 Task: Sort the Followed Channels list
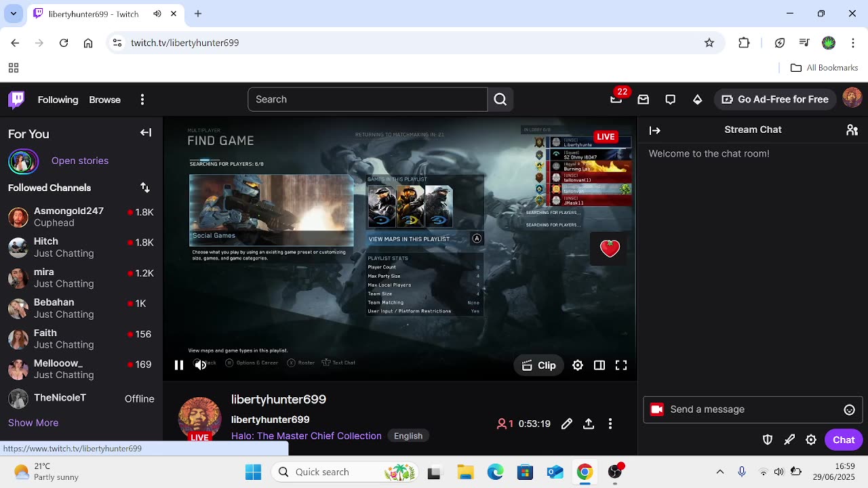(145, 188)
